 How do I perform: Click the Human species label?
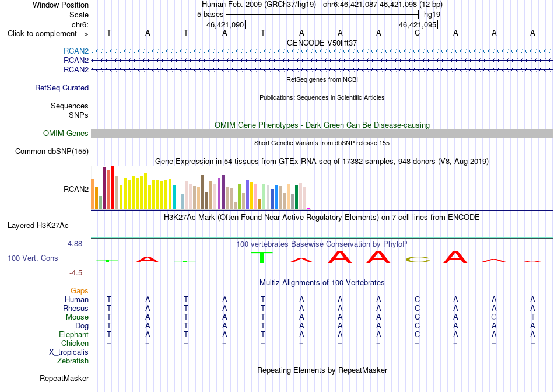[76, 299]
